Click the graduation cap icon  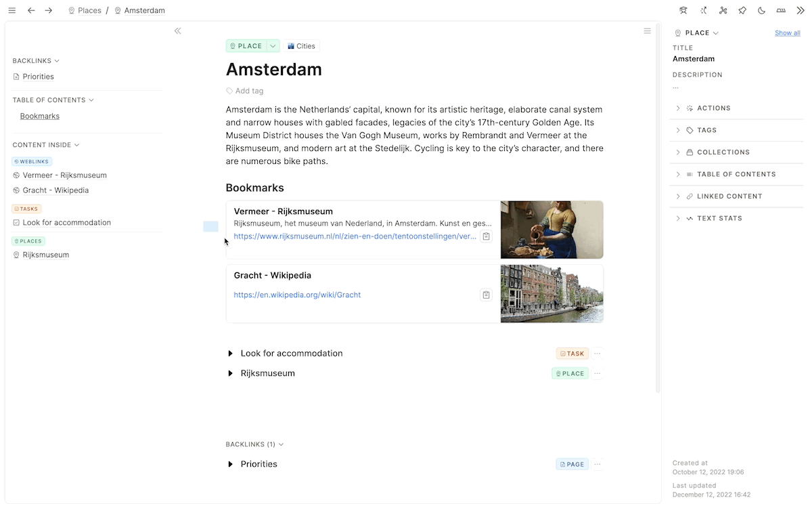(x=683, y=11)
